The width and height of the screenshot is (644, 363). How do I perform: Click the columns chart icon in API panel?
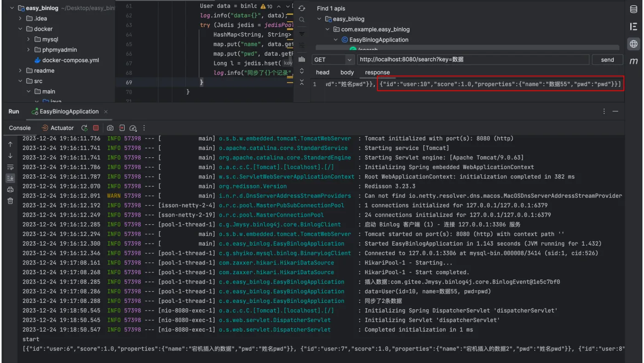[x=302, y=59]
